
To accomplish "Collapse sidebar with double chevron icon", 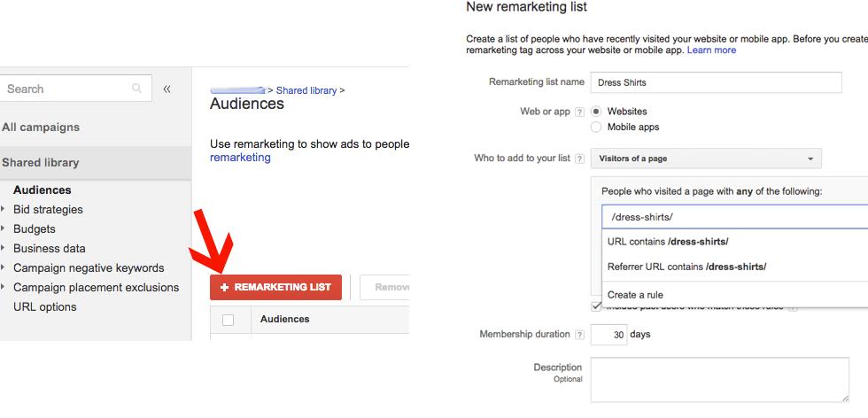I will [167, 89].
